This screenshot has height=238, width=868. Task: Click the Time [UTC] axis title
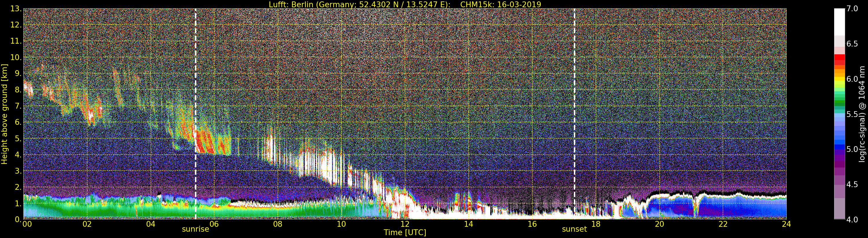click(x=405, y=233)
